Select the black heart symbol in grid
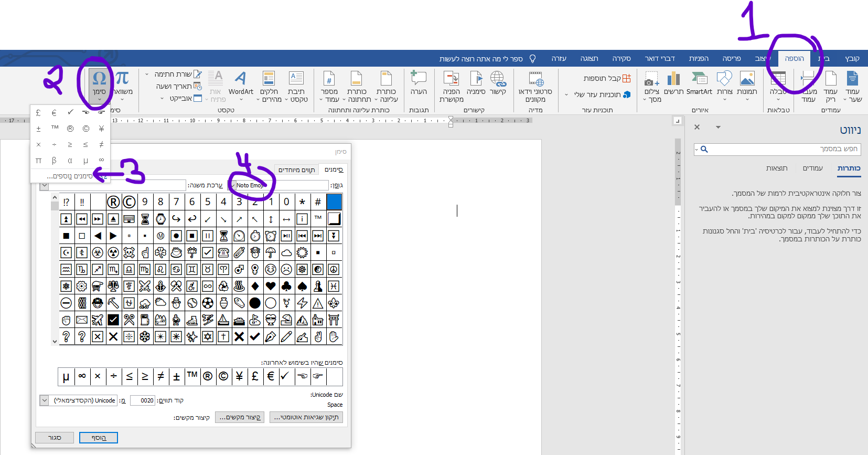 point(271,286)
